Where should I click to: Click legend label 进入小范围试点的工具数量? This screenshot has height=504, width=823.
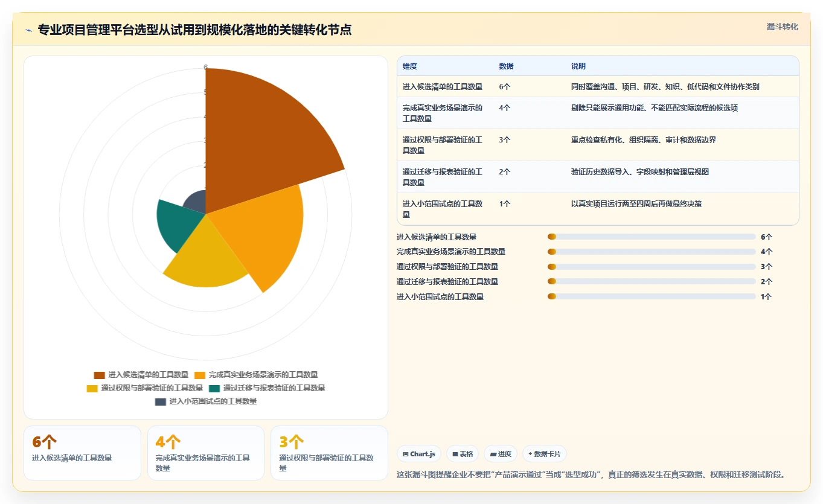point(213,401)
